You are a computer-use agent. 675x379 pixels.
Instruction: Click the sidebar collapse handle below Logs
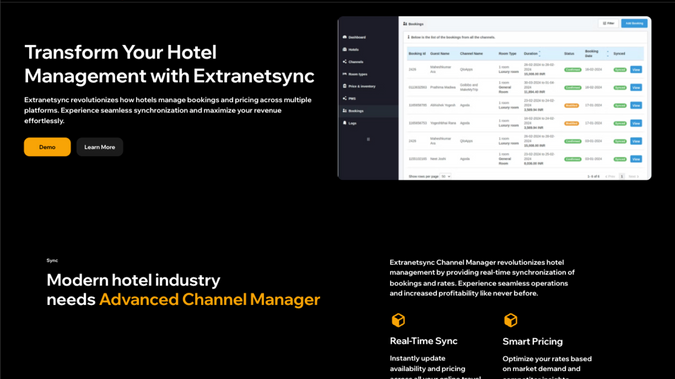(x=368, y=139)
